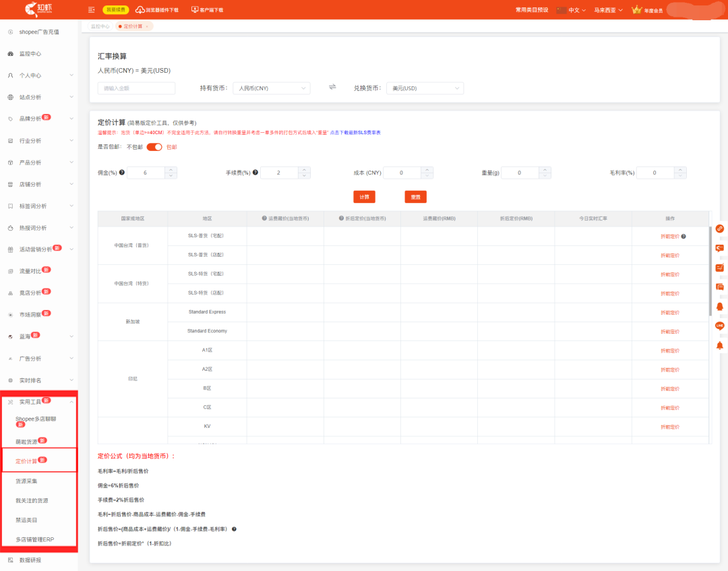Decrease the 毛利率(%) value with down arrow
Viewport: 728px width, 571px height.
tap(680, 175)
